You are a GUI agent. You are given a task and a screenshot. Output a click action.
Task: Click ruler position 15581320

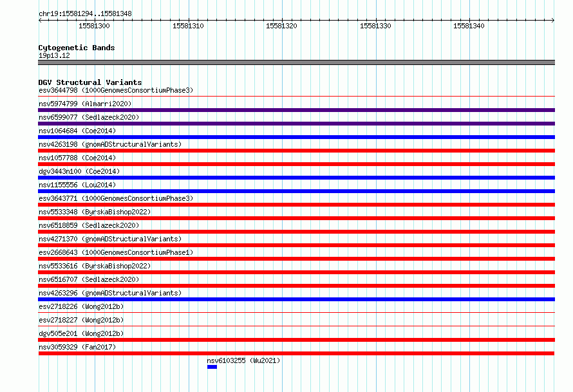pyautogui.click(x=282, y=26)
